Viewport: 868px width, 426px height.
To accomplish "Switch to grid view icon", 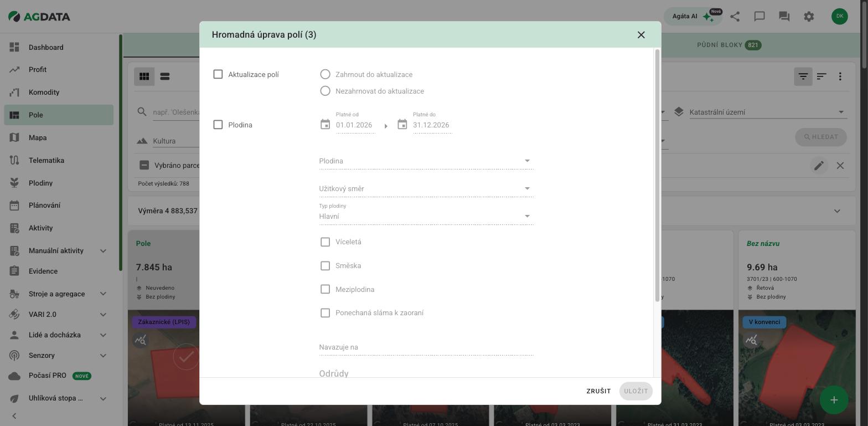I will [144, 76].
